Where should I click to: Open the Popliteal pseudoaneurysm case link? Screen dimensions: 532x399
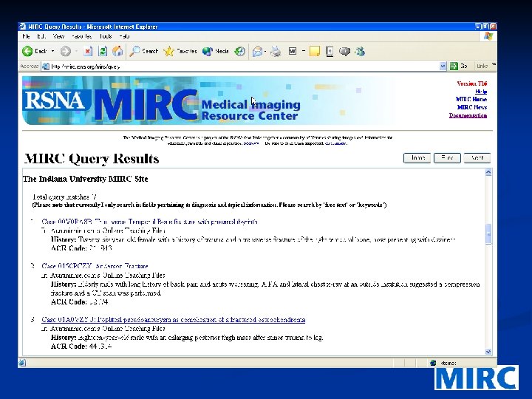(x=174, y=320)
